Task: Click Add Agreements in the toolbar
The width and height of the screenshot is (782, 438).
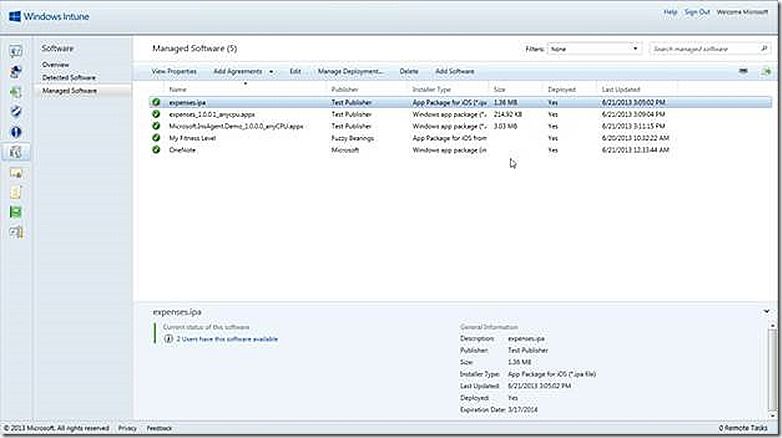Action: tap(237, 71)
